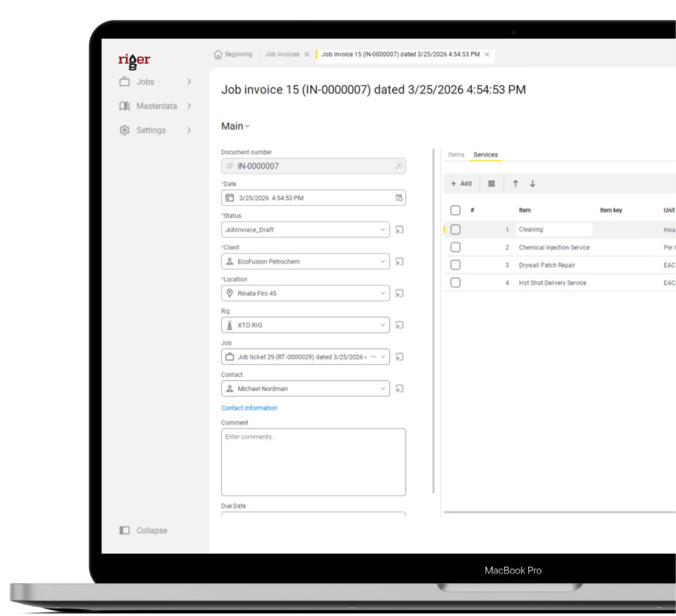Close the Job invoice 15 tab
Screen dimensions: 676x616
click(487, 54)
